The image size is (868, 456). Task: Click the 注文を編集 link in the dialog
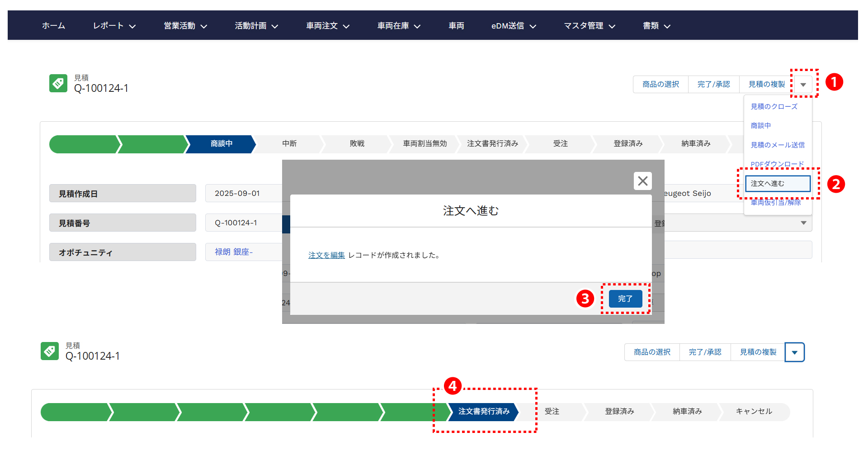click(326, 256)
